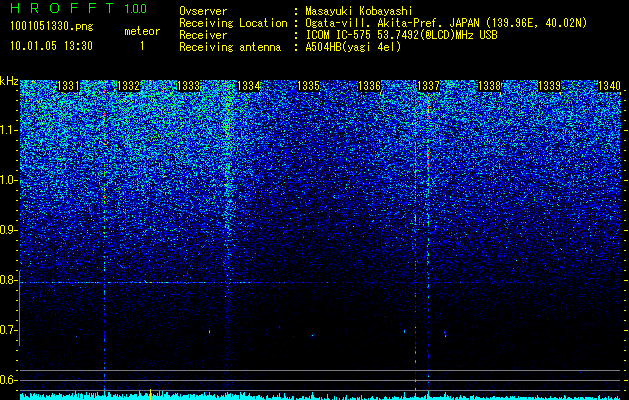Click the A504HB(yagi 4el) antenna value
Screen dimensions: 629x400
tap(353, 47)
